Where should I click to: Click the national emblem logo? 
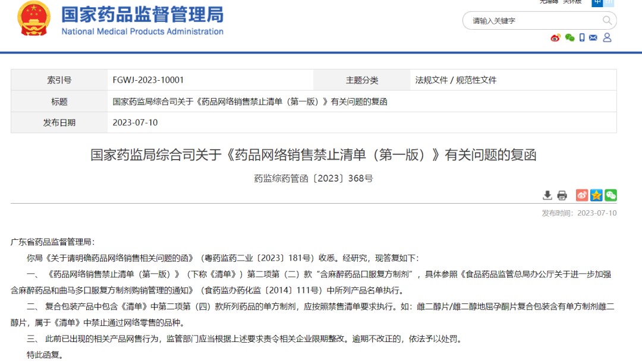coord(34,19)
